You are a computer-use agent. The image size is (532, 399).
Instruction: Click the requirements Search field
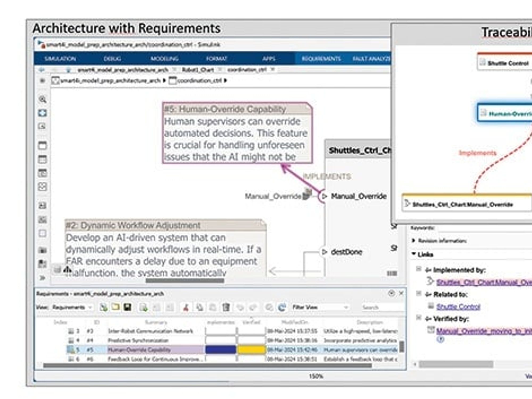[x=383, y=307]
